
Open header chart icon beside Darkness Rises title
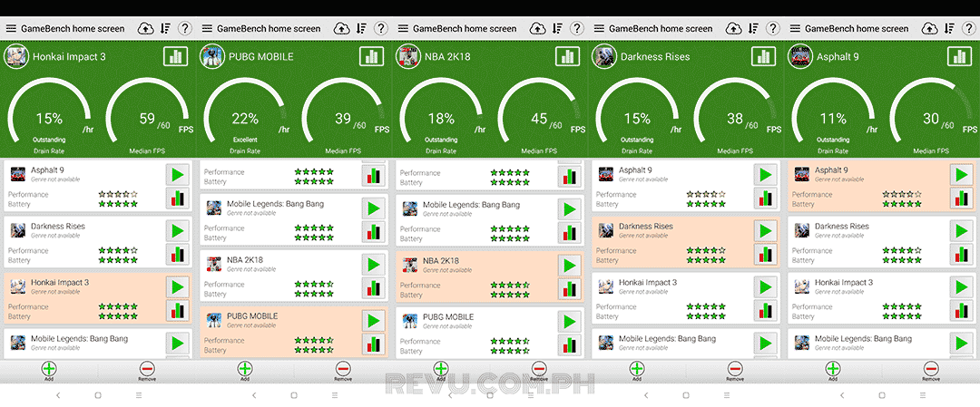pyautogui.click(x=764, y=56)
